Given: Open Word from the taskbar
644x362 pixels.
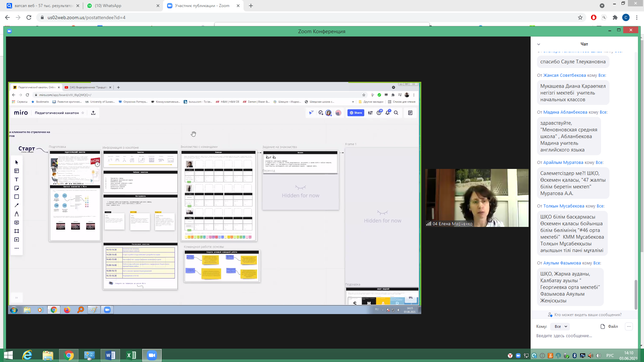Looking at the screenshot, I should point(110,355).
